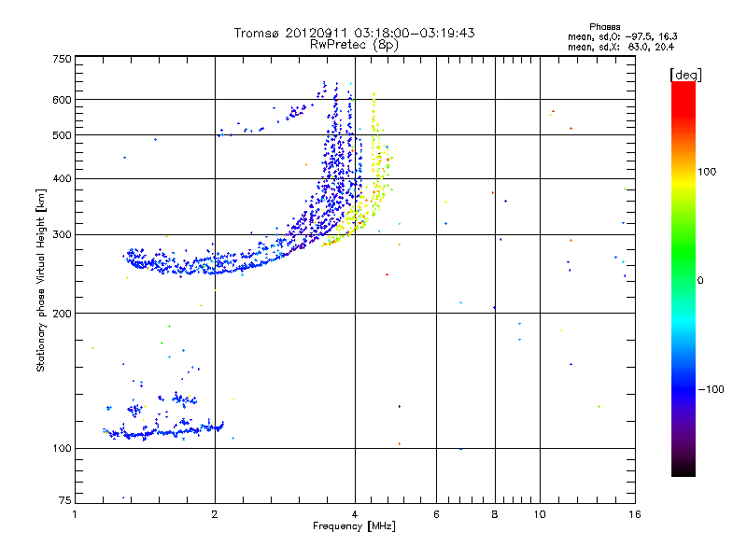Click the colorbar tick label "-100"
The width and height of the screenshot is (747, 560).
coord(711,389)
